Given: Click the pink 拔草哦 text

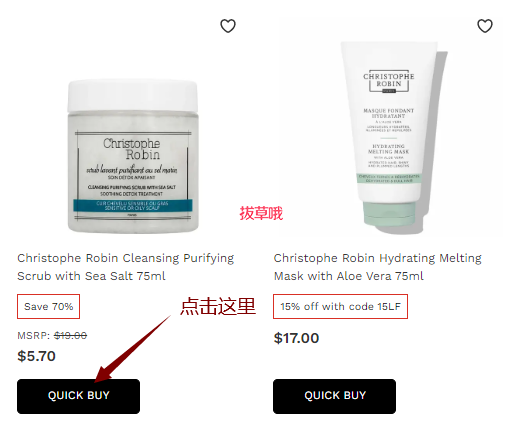Looking at the screenshot, I should (x=261, y=213).
